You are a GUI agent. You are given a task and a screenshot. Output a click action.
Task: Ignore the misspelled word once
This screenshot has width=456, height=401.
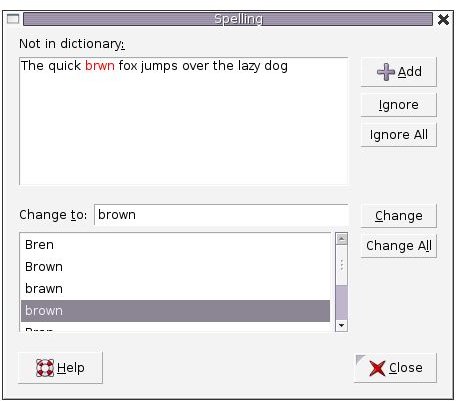(x=398, y=105)
